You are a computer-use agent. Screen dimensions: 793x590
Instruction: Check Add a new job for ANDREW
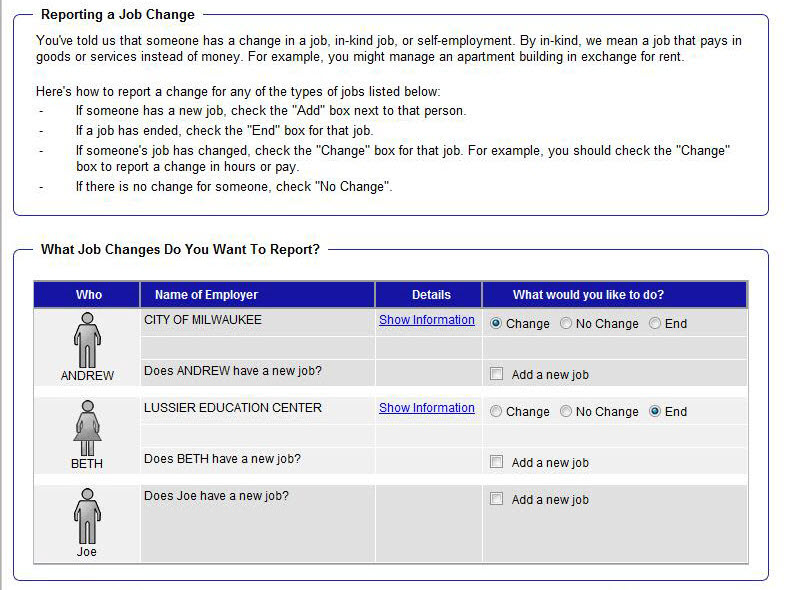tap(496, 374)
